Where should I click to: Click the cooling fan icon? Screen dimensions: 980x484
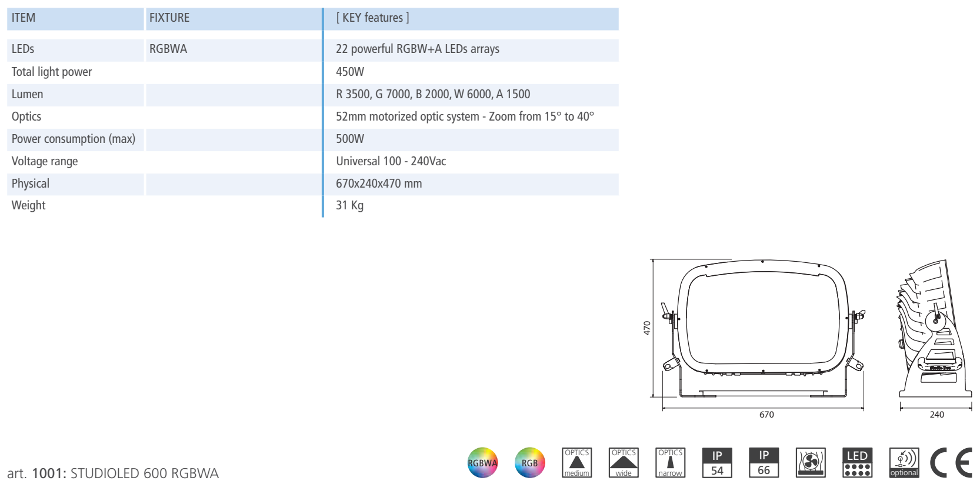pyautogui.click(x=811, y=463)
